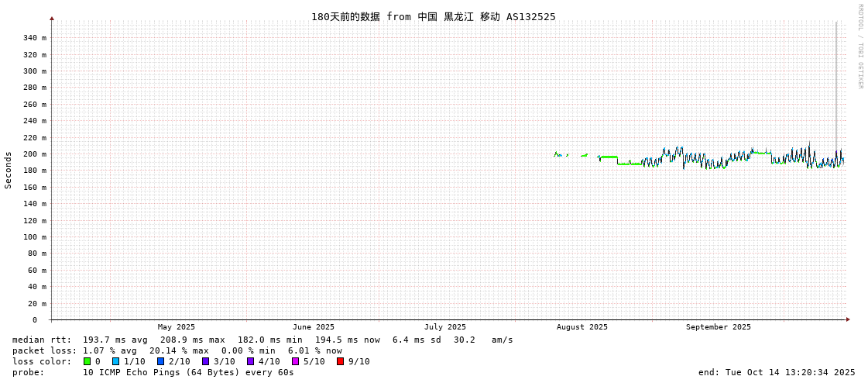This screenshot has height=383, width=868.
Task: Click the green 0 loss color swatch
Action: pyautogui.click(x=87, y=361)
